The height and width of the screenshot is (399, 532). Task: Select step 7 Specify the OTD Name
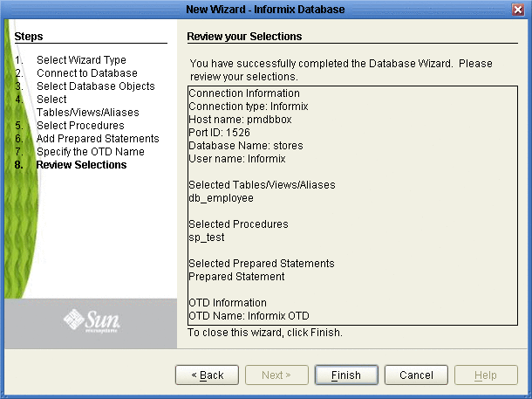coord(79,152)
